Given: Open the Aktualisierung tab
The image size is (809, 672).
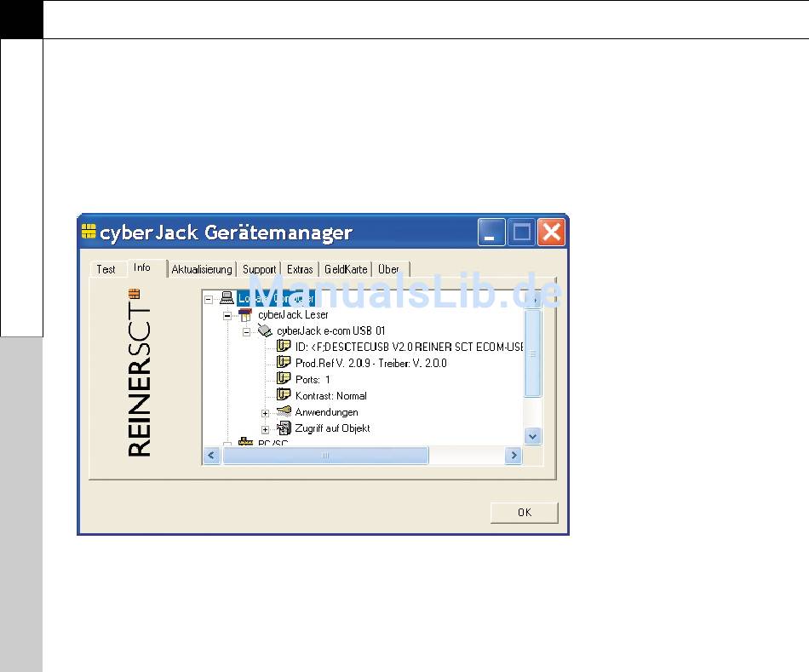Looking at the screenshot, I should tap(202, 269).
